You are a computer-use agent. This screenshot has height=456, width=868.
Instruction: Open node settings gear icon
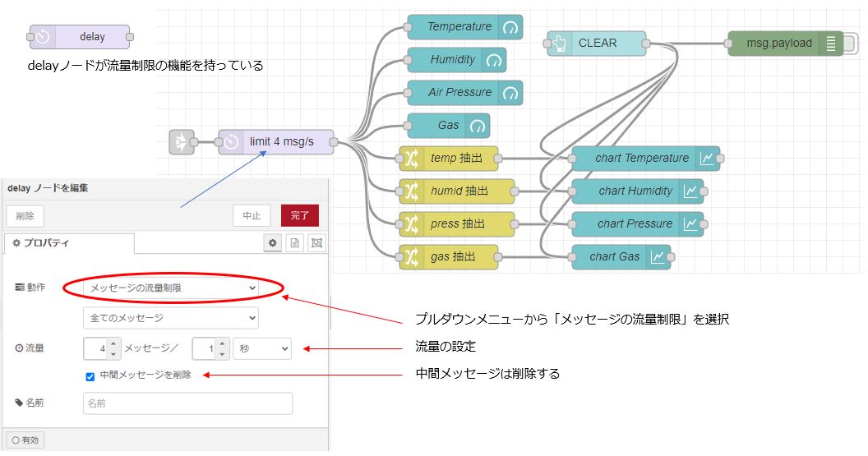point(272,243)
